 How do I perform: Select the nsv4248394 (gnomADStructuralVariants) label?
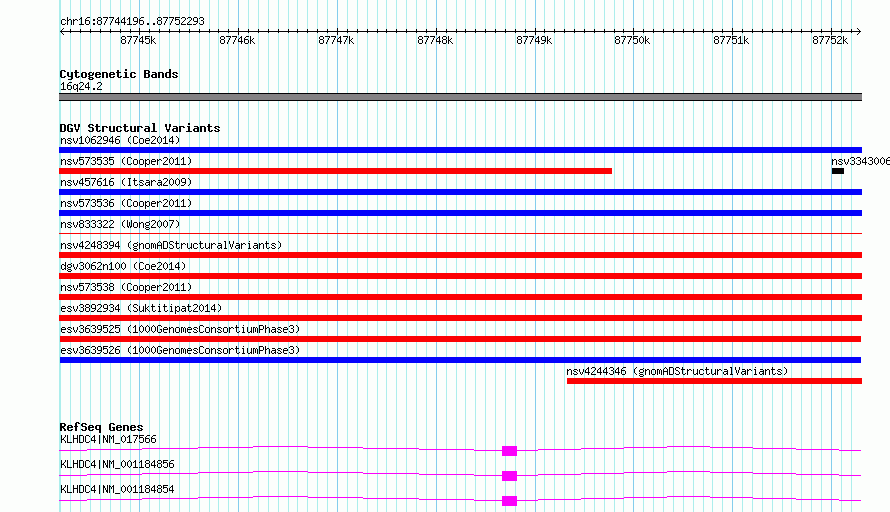pos(171,245)
